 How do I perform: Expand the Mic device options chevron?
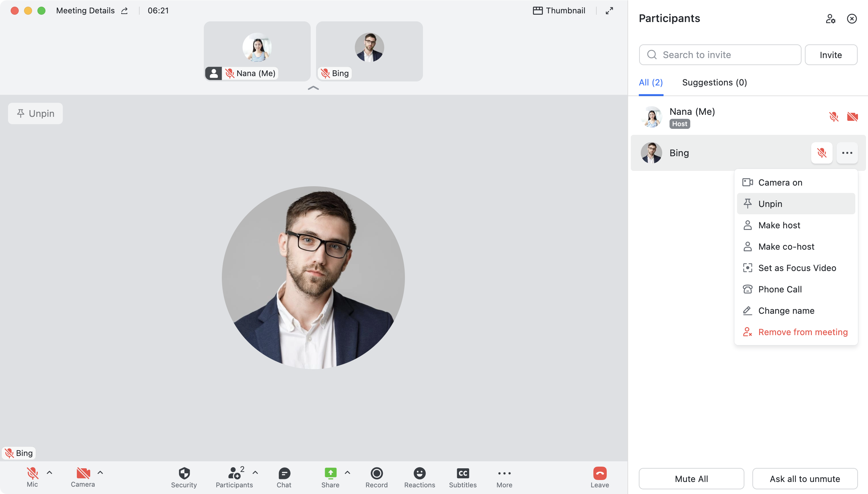coord(49,472)
